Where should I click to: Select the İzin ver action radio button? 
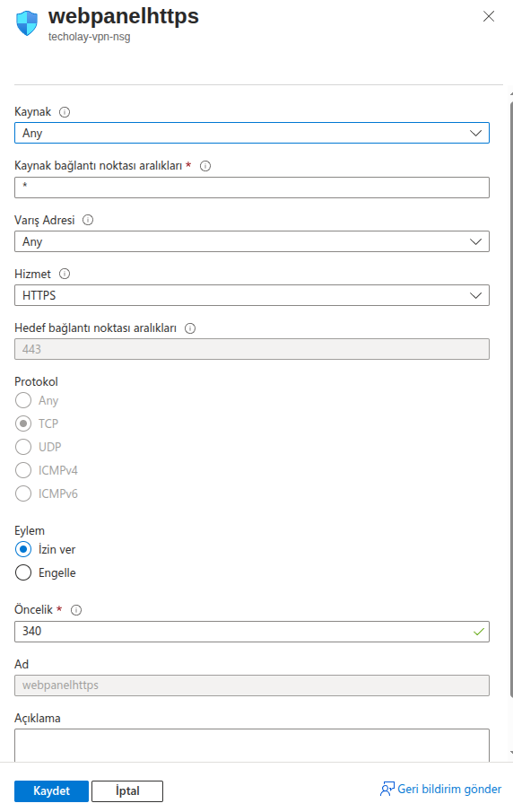(x=23, y=549)
